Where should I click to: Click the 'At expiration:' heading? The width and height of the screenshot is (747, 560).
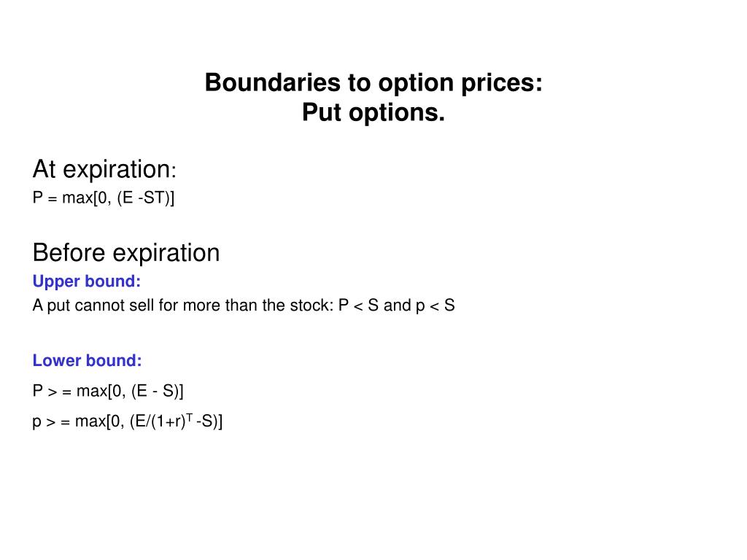click(x=104, y=169)
